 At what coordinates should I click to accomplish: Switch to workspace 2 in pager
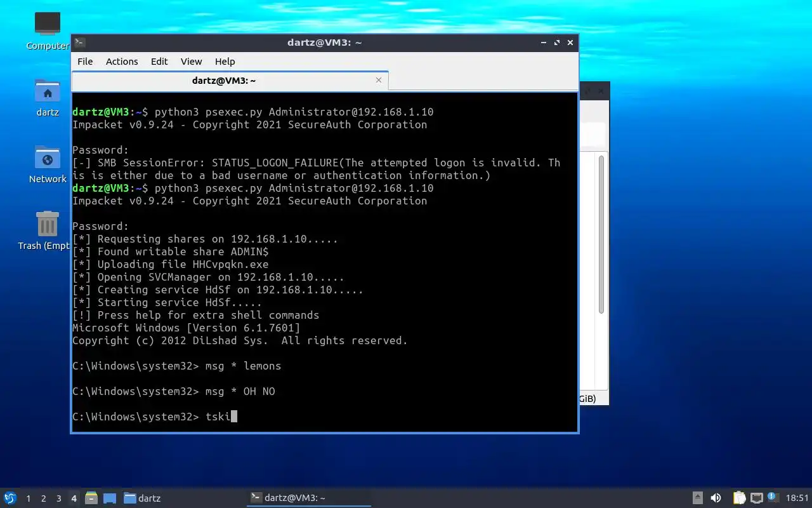44,498
